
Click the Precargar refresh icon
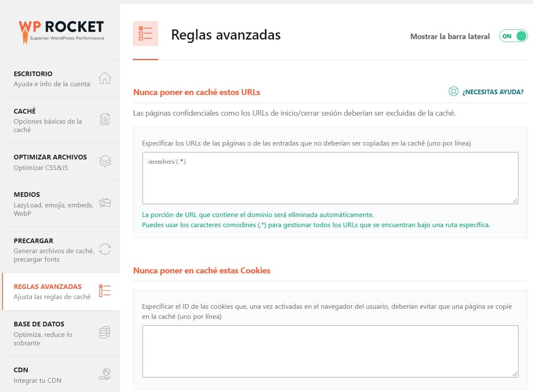click(105, 249)
